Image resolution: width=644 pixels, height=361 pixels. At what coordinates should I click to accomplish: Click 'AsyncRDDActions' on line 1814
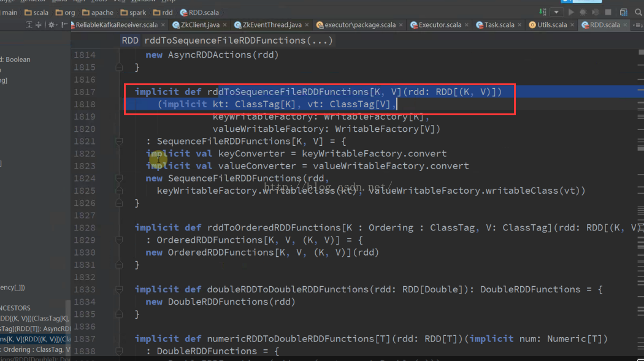210,55
